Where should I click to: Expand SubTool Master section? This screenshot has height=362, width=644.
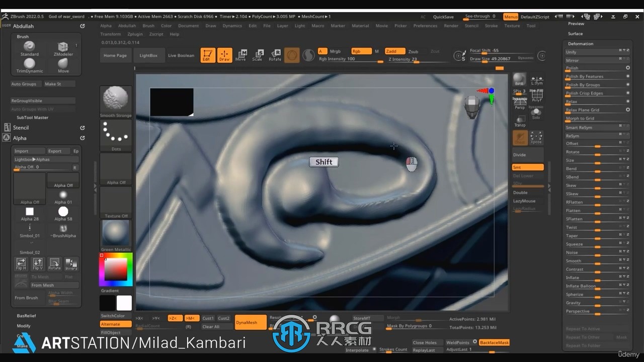coord(32,118)
